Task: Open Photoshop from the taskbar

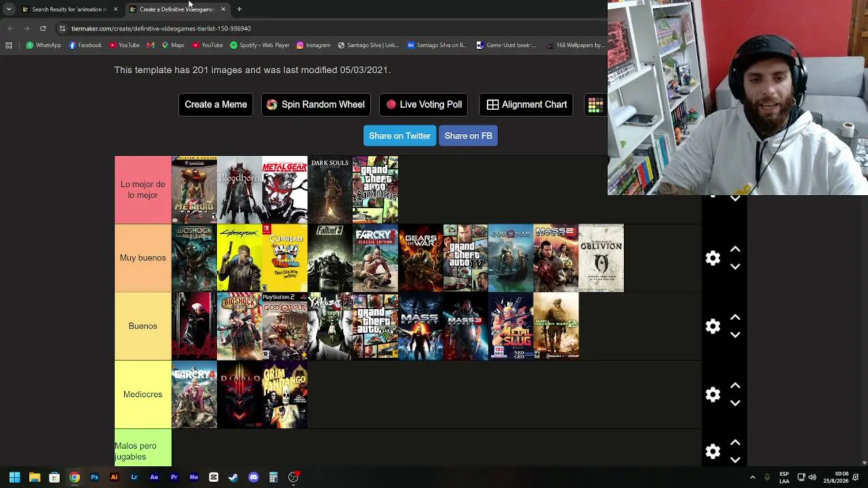Action: pyautogui.click(x=94, y=477)
